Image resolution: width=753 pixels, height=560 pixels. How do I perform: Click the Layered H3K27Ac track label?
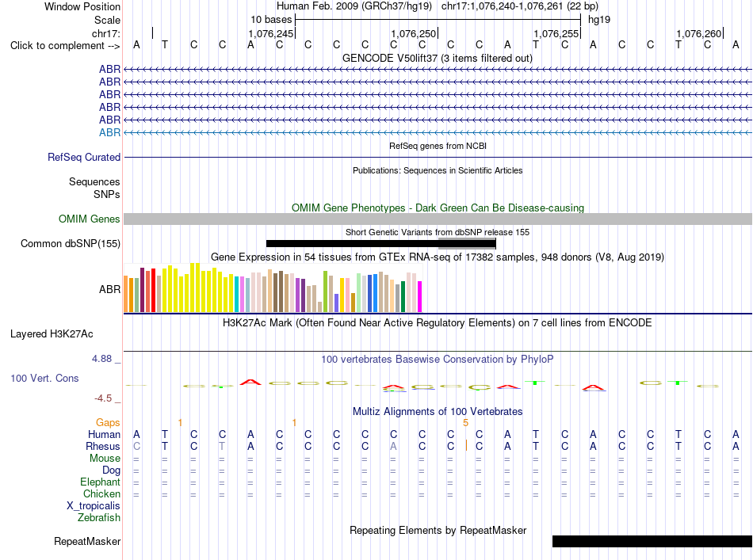[x=52, y=334]
